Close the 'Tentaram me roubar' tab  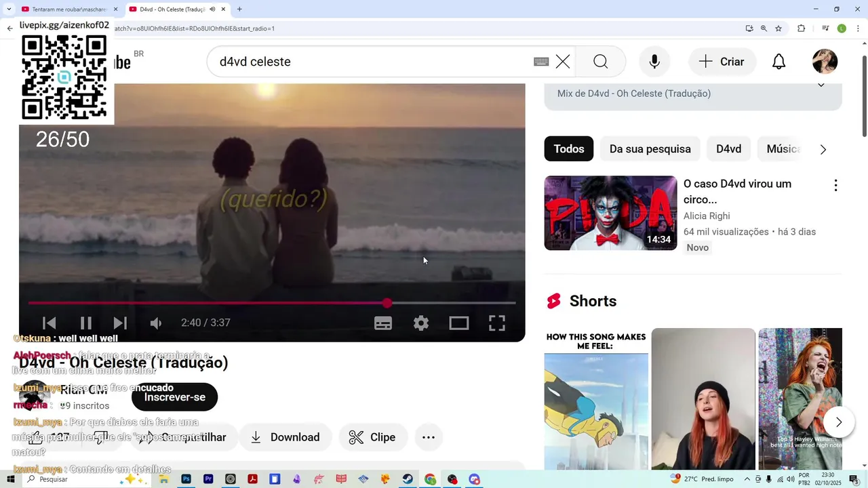tap(115, 9)
